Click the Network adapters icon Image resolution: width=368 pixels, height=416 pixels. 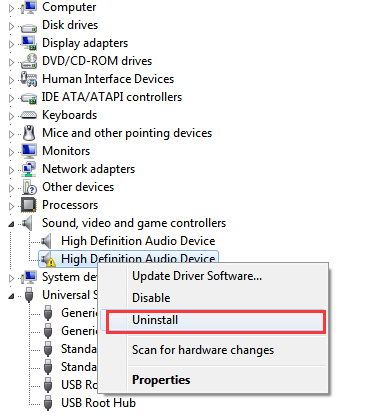(29, 169)
